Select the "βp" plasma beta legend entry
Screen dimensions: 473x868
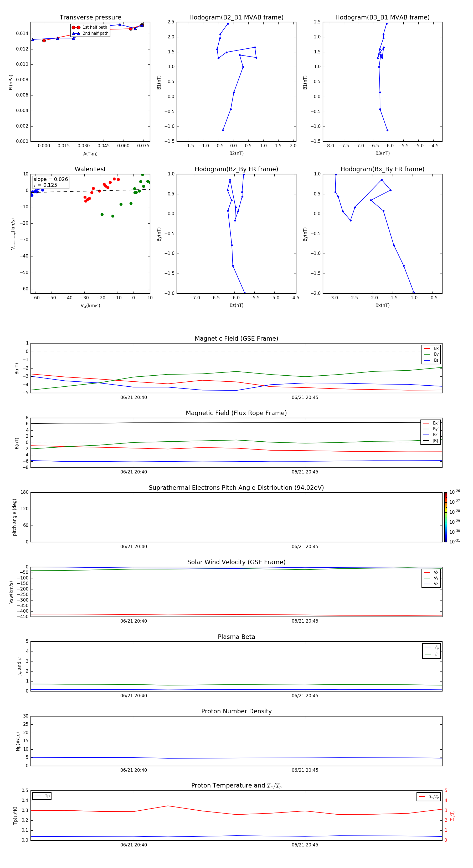click(431, 647)
